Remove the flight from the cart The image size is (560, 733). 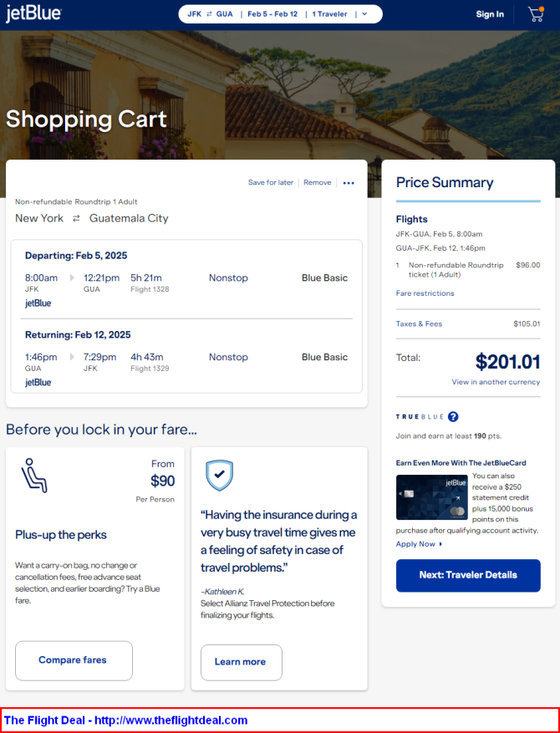point(318,182)
